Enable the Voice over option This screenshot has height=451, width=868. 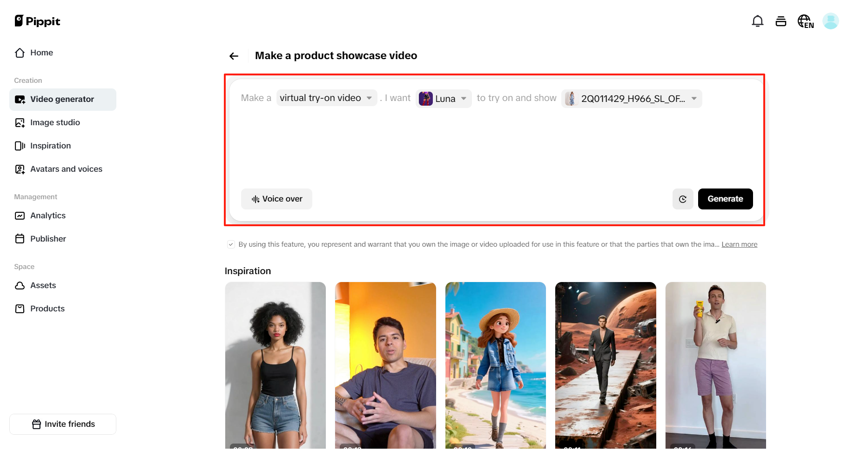(x=276, y=199)
